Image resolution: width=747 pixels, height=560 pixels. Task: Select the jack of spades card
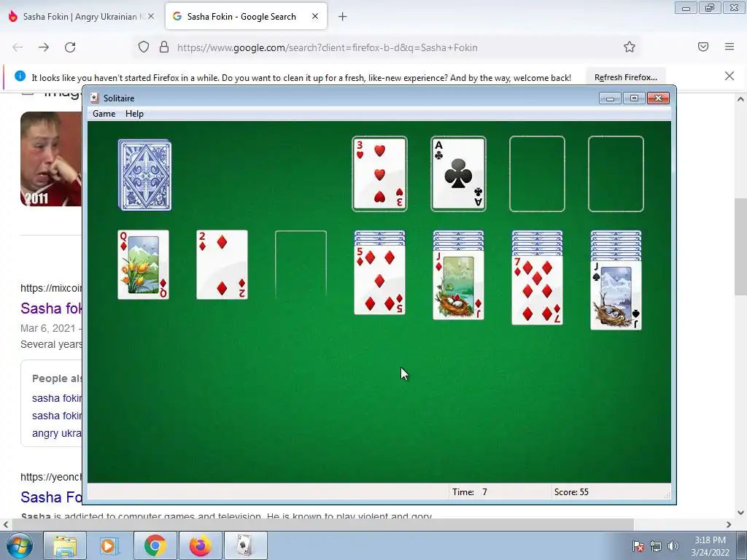pos(616,295)
